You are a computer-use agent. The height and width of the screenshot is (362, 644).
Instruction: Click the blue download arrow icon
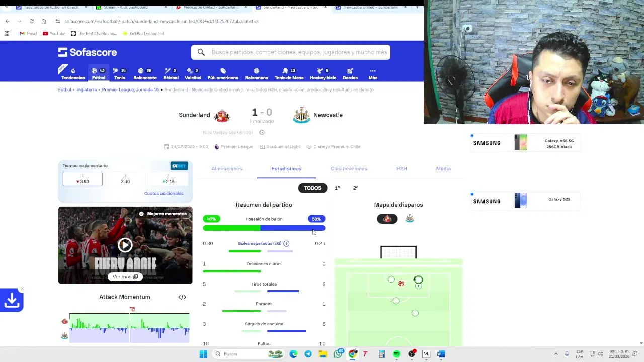[x=12, y=301]
